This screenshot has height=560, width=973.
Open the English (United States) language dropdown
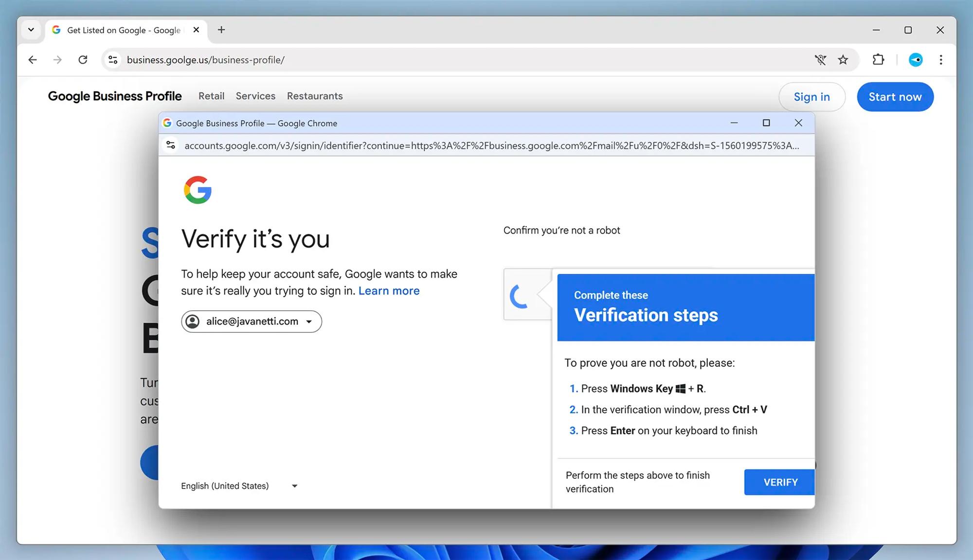[239, 486]
